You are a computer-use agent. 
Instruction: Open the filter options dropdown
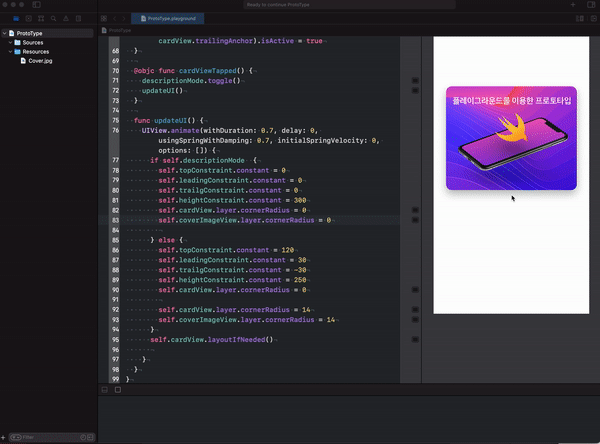click(x=16, y=437)
